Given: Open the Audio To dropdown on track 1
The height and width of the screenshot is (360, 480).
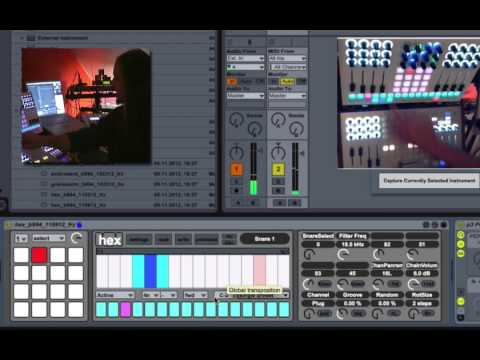Looking at the screenshot, I should (x=245, y=96).
